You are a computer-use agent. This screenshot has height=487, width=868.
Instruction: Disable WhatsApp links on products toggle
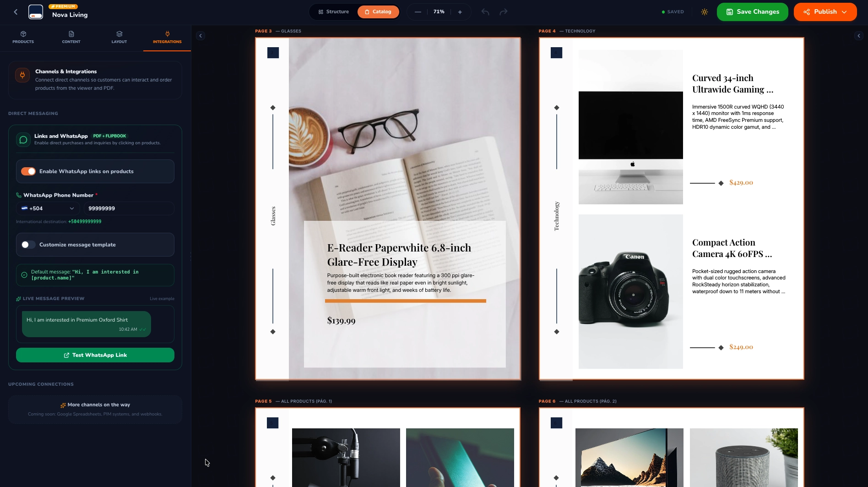(28, 171)
